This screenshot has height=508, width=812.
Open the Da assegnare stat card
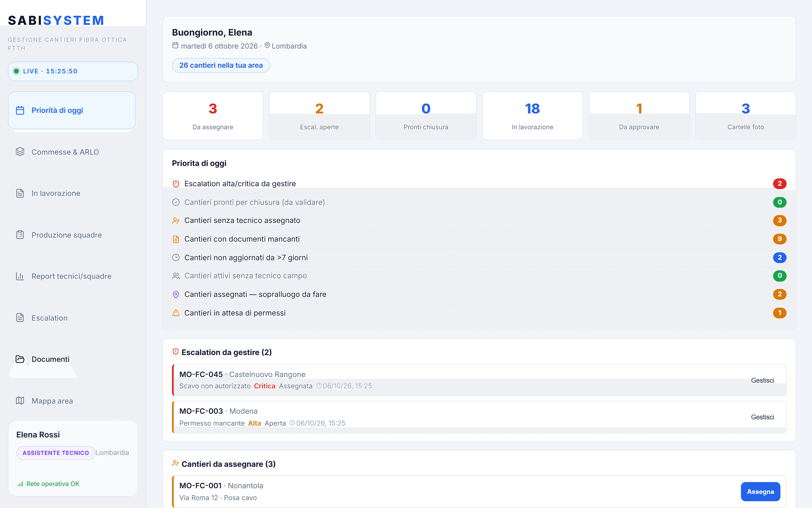pos(213,116)
